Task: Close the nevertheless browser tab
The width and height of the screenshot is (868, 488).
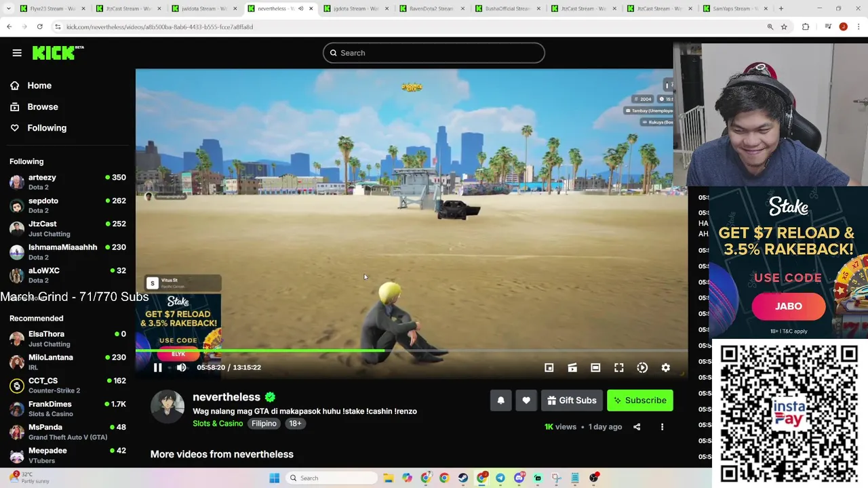Action: [x=311, y=9]
